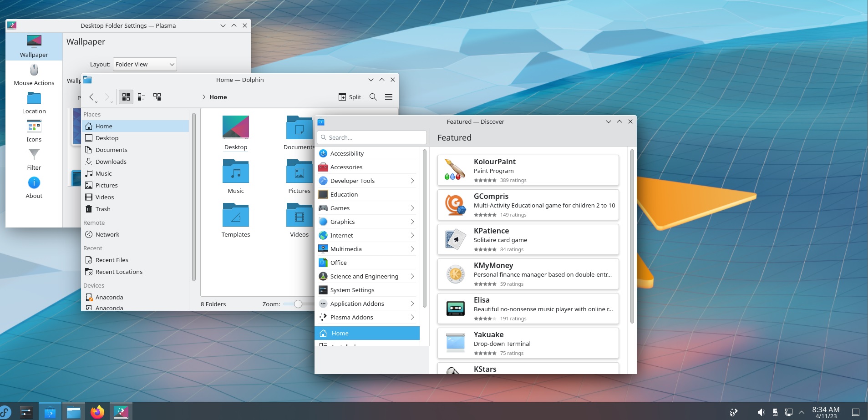The width and height of the screenshot is (868, 420).
Task: Open Recent Files in Places panel
Action: click(x=136, y=260)
